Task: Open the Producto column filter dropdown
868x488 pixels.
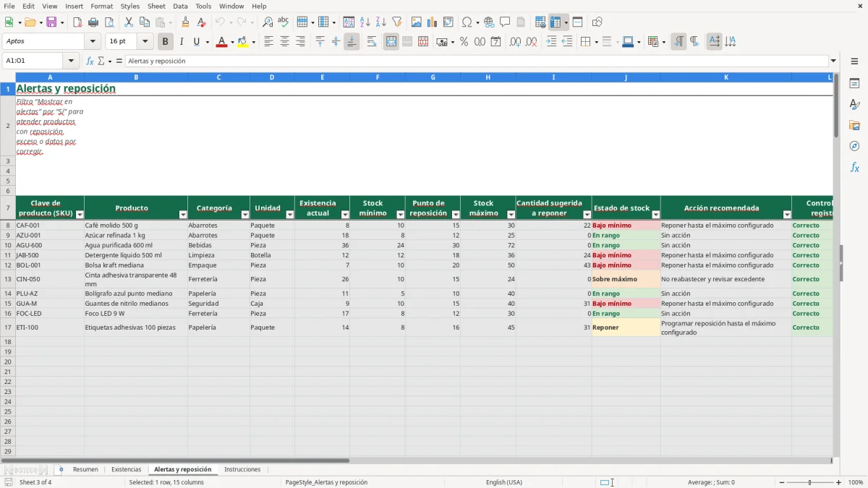Action: pyautogui.click(x=183, y=215)
